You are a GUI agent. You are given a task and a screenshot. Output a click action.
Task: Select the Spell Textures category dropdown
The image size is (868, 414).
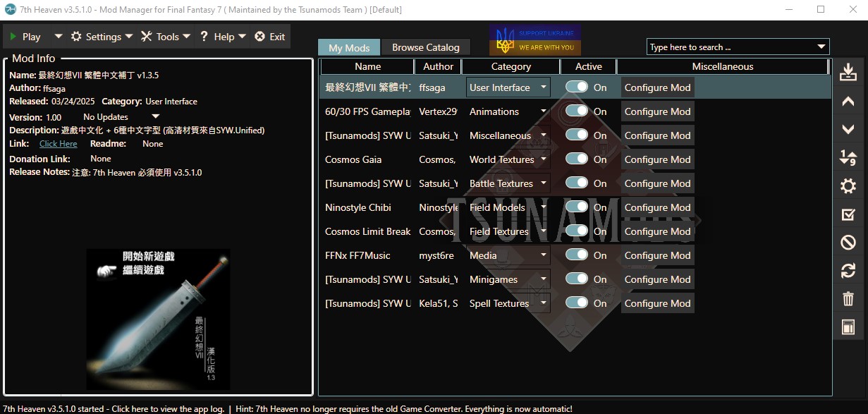[508, 303]
